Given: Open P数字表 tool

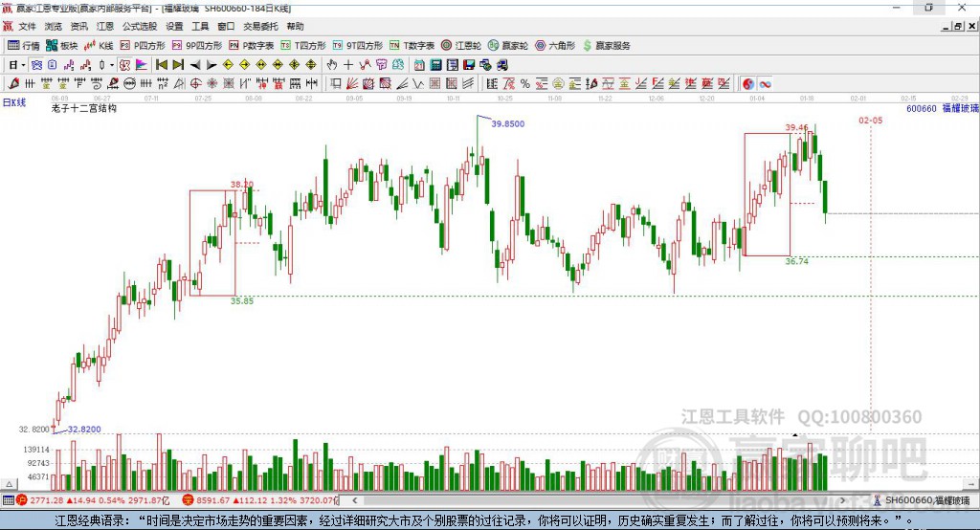Looking at the screenshot, I should (252, 46).
